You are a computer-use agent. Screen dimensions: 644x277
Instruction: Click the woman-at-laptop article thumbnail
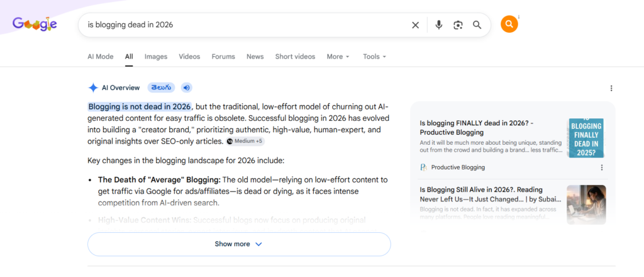click(586, 205)
